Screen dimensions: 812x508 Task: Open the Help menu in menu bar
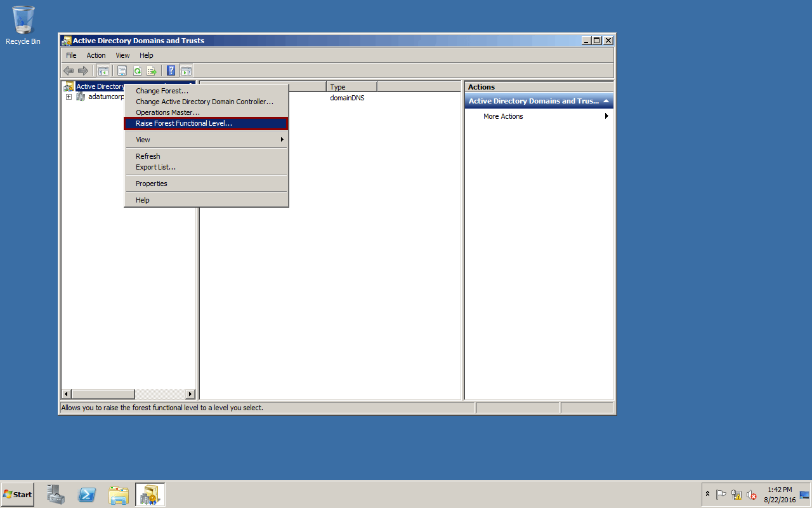pyautogui.click(x=147, y=55)
